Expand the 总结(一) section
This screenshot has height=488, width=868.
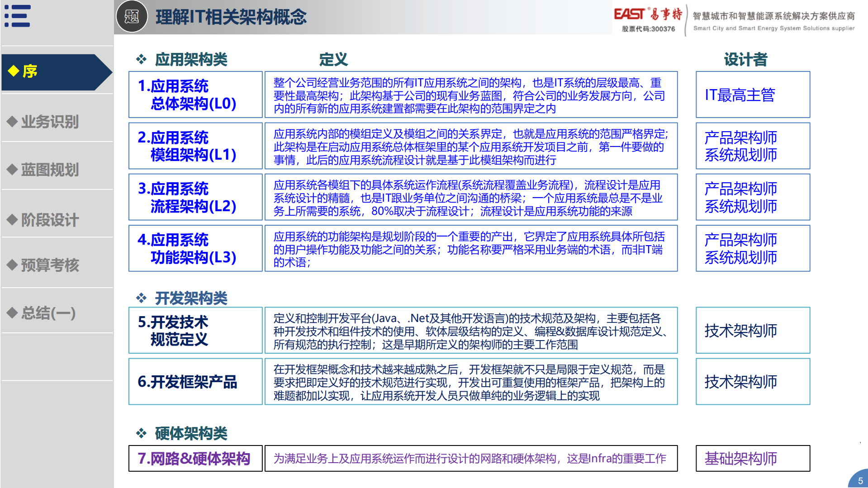47,313
